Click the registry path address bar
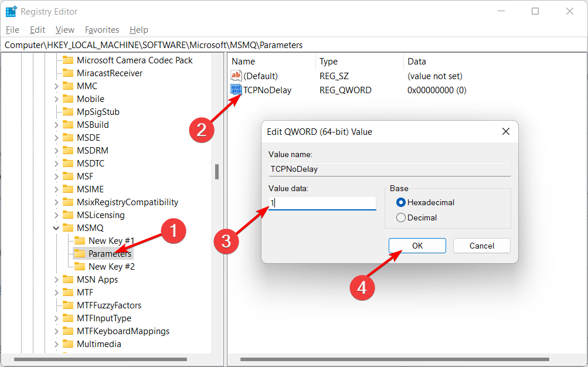 [x=294, y=45]
